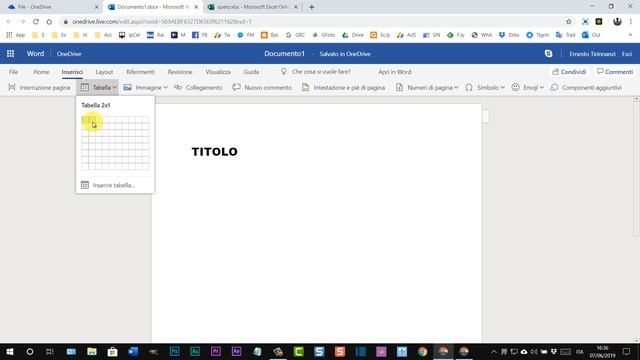Click the TITOLO heading in the document
640x360 pixels.
tap(215, 152)
